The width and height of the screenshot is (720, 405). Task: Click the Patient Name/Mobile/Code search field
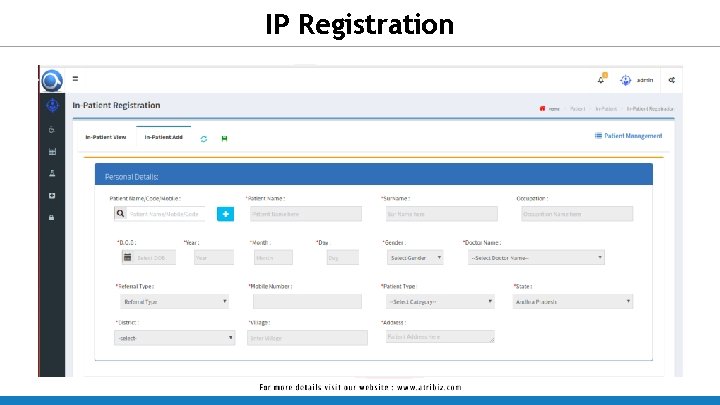[165, 214]
